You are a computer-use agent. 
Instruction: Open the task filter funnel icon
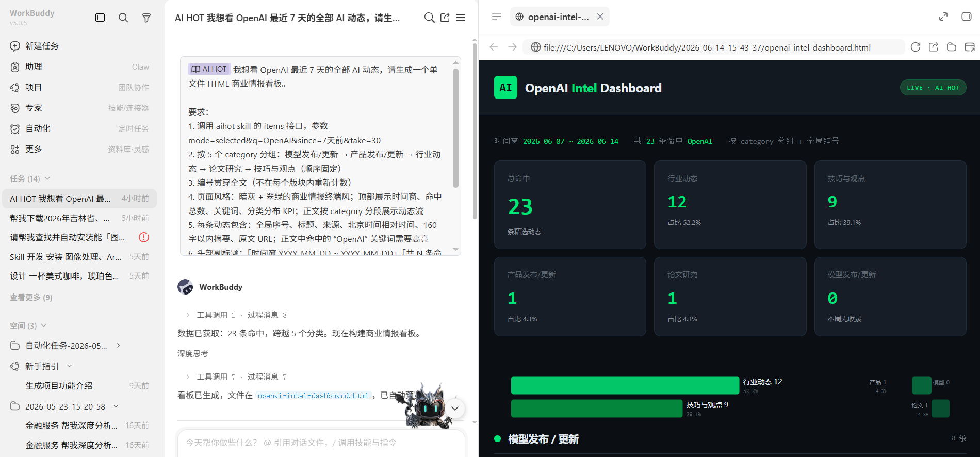[x=146, y=18]
